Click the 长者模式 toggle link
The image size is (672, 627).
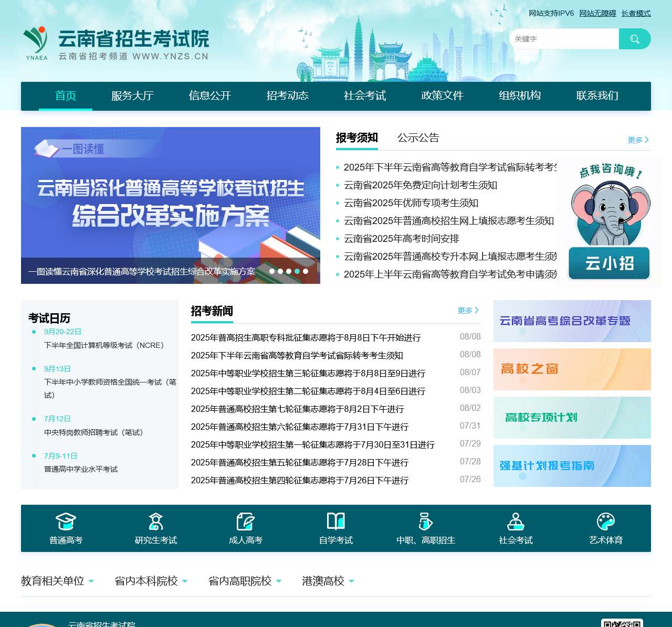(635, 13)
